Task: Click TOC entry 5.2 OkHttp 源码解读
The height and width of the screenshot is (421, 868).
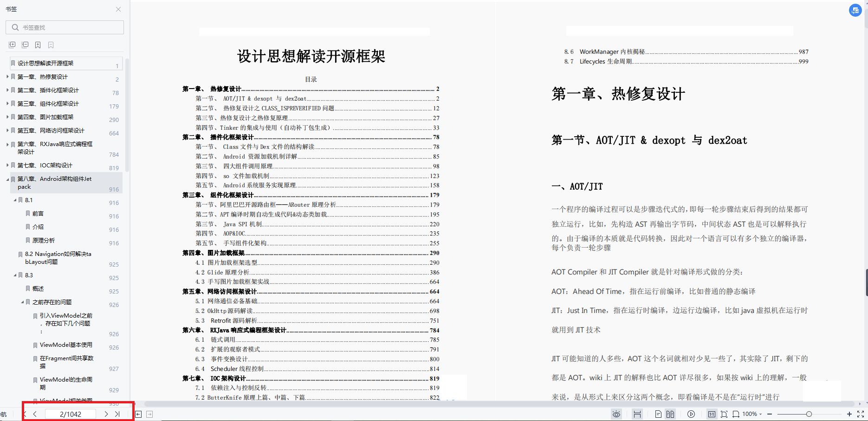Action: pos(317,311)
